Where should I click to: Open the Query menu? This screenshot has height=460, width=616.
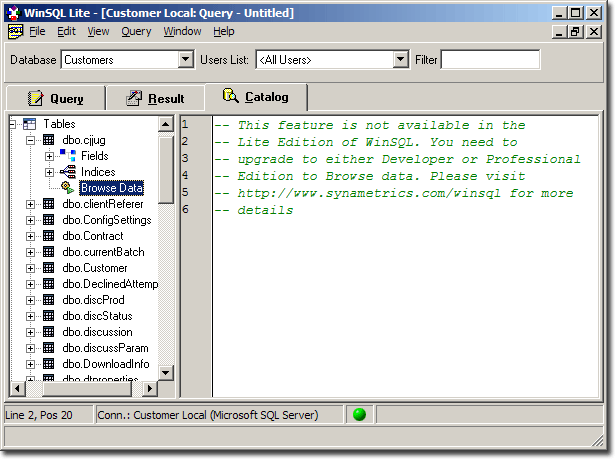coord(136,31)
